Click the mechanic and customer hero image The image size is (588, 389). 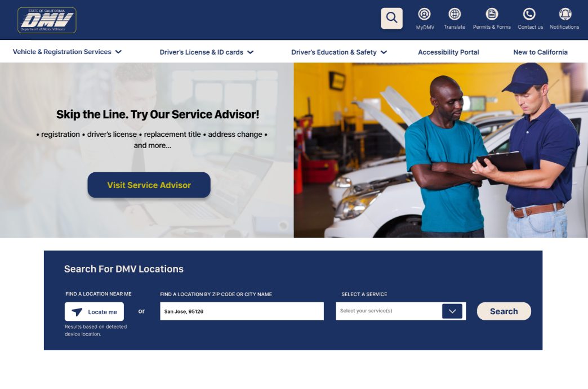tap(440, 150)
